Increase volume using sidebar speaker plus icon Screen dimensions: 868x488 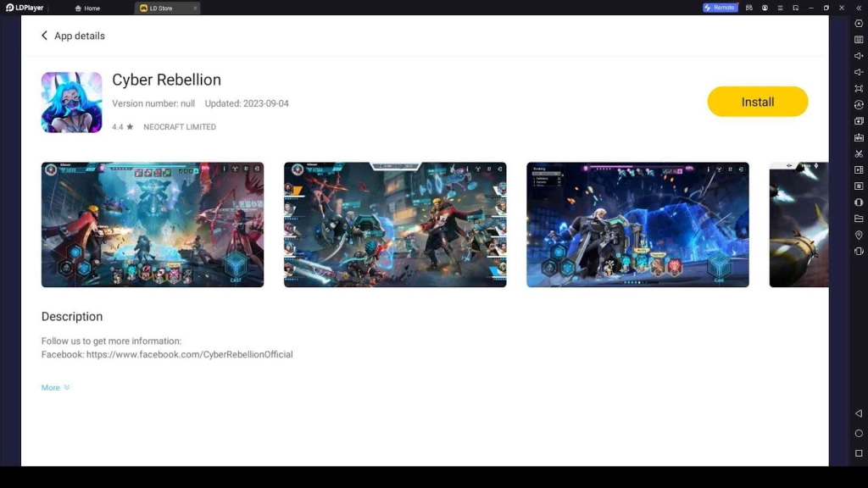(859, 56)
